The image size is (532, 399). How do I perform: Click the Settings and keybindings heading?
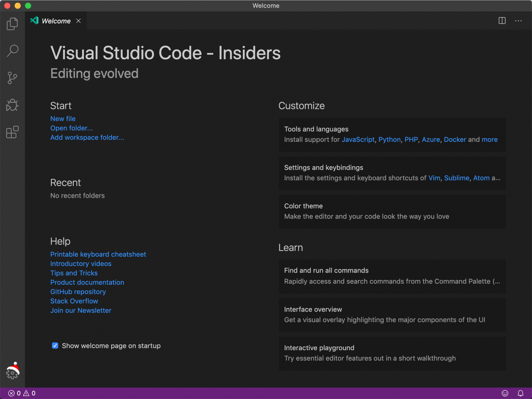pyautogui.click(x=324, y=168)
